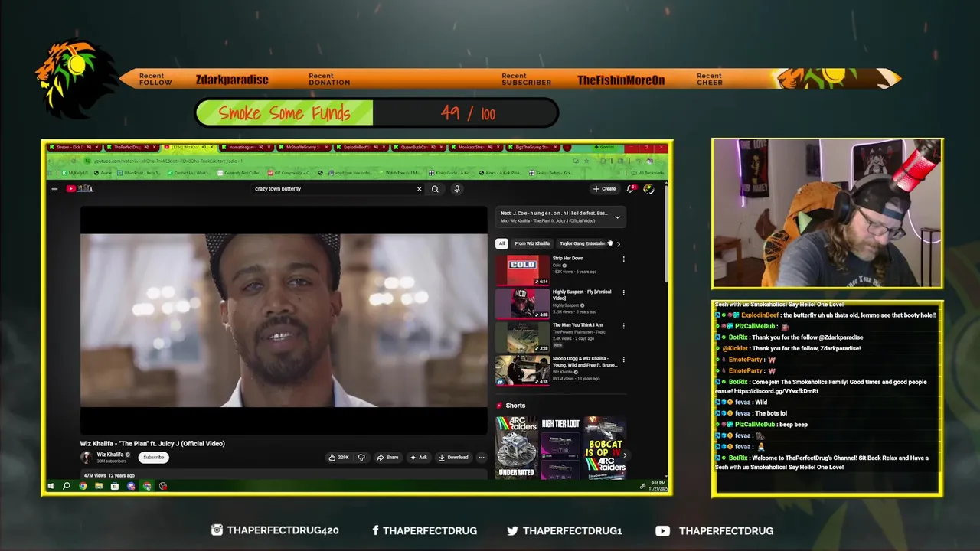This screenshot has height=551, width=980.
Task: Open Windows taskbar search icon
Action: (x=67, y=486)
